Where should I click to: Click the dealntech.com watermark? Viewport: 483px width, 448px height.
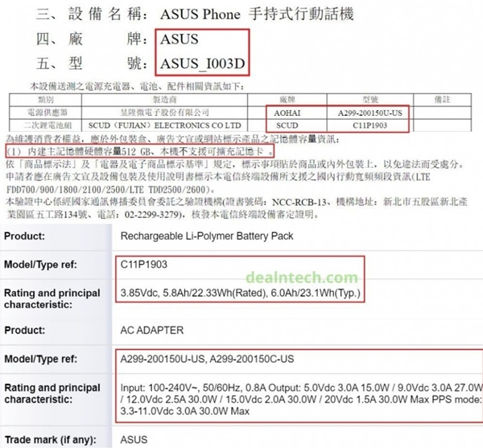tap(302, 277)
